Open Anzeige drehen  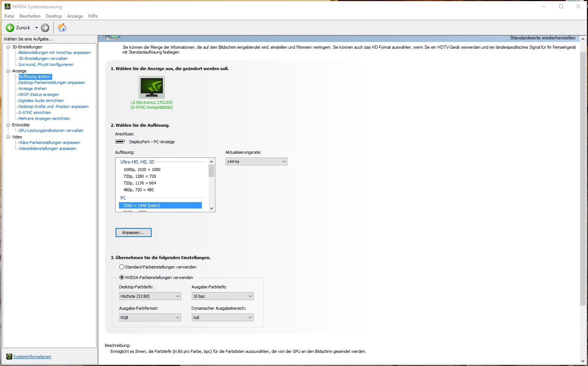pyautogui.click(x=33, y=88)
